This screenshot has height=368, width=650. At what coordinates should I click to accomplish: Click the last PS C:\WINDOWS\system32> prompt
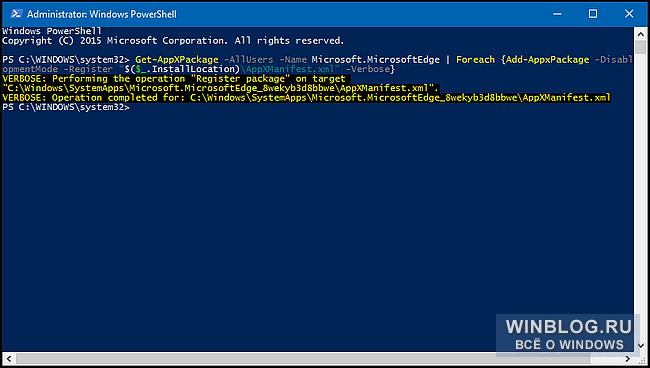point(65,107)
